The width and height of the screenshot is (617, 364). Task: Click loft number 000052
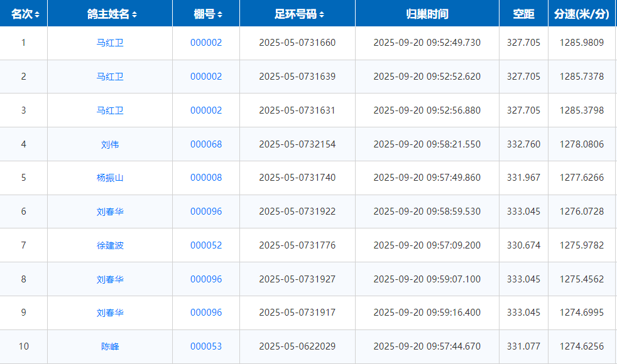coord(206,245)
